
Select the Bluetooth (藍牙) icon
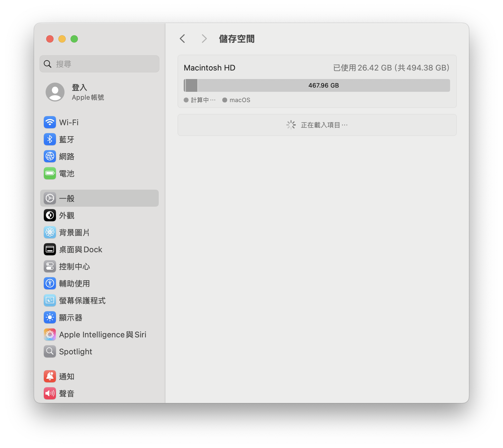tap(50, 140)
